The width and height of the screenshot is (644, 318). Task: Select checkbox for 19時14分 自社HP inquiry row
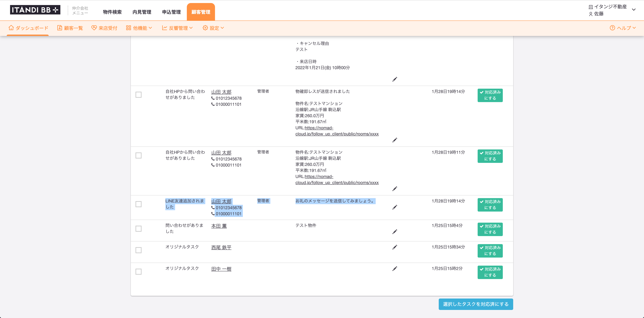point(139,95)
